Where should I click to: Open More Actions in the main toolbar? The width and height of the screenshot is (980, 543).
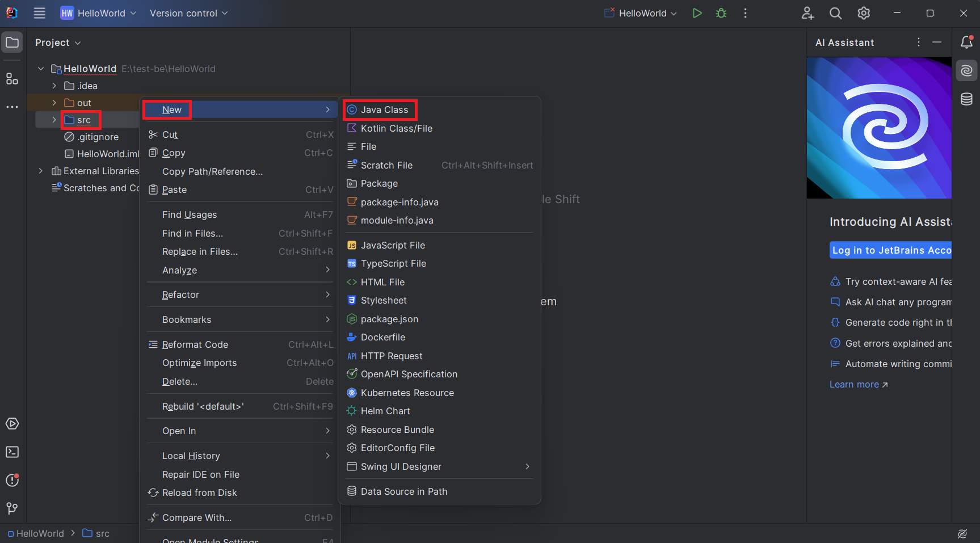click(x=745, y=13)
